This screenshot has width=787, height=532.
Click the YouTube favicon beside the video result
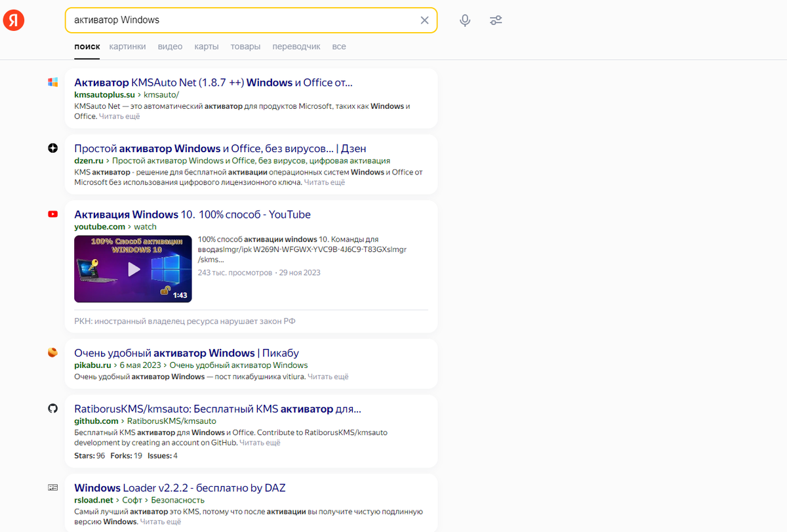coord(53,214)
